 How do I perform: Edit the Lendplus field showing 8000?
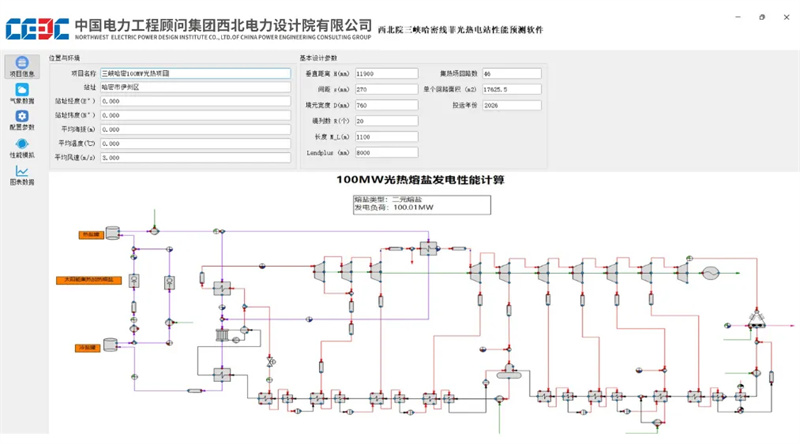(387, 153)
